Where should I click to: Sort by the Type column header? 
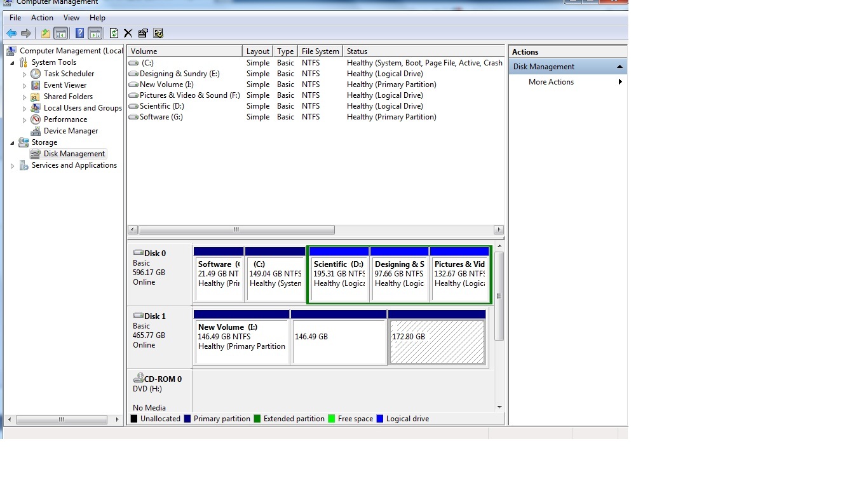pos(286,51)
